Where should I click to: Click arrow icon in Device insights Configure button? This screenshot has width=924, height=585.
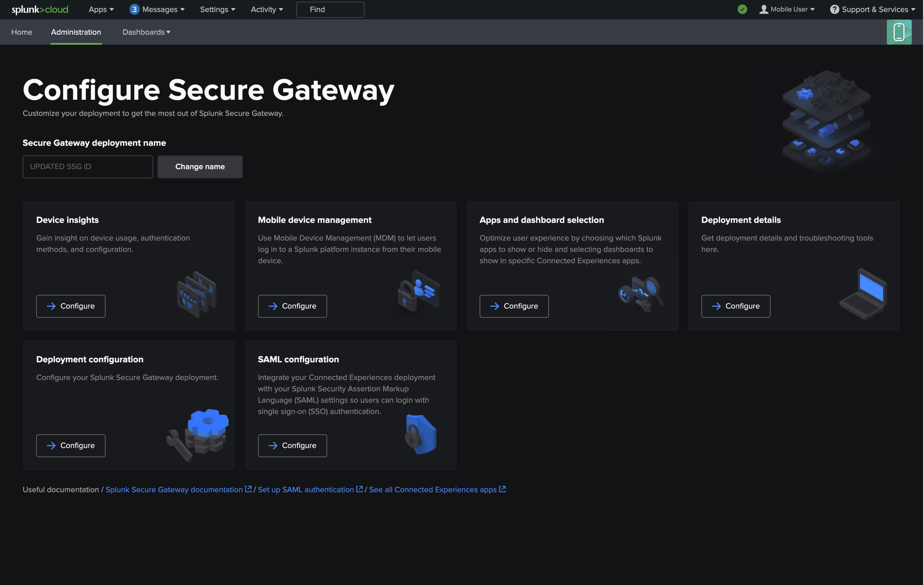pyautogui.click(x=51, y=306)
